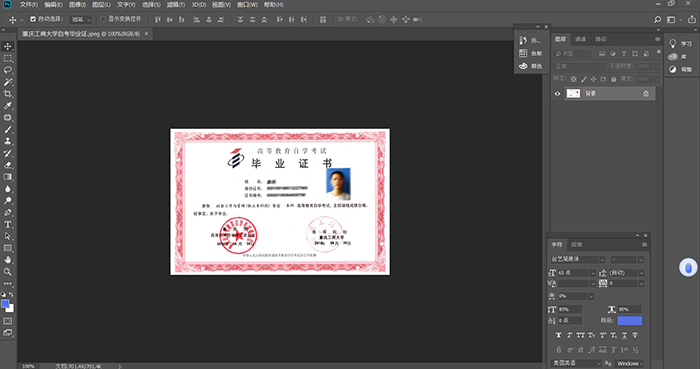
Task: Select the Horizontal Type tool
Action: [x=8, y=224]
